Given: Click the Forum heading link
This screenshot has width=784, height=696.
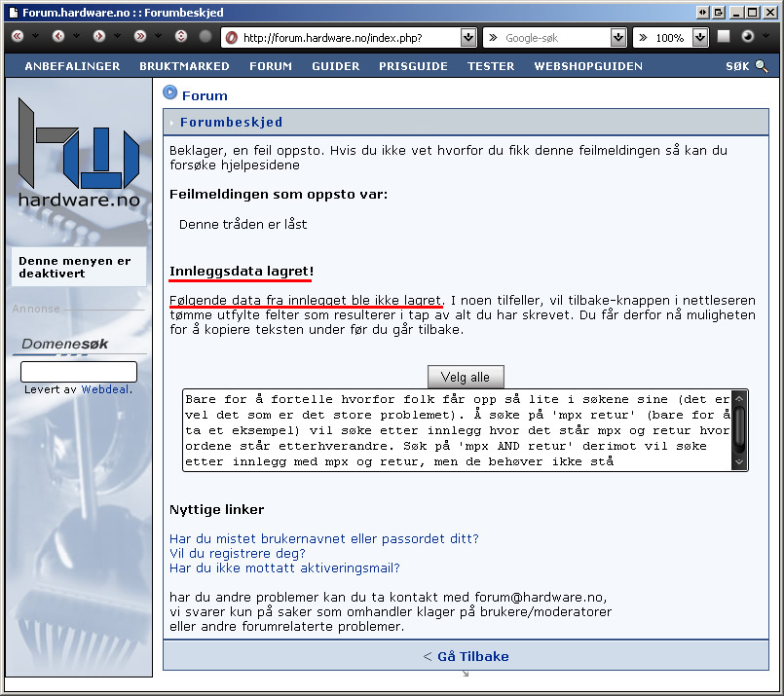Looking at the screenshot, I should (205, 95).
